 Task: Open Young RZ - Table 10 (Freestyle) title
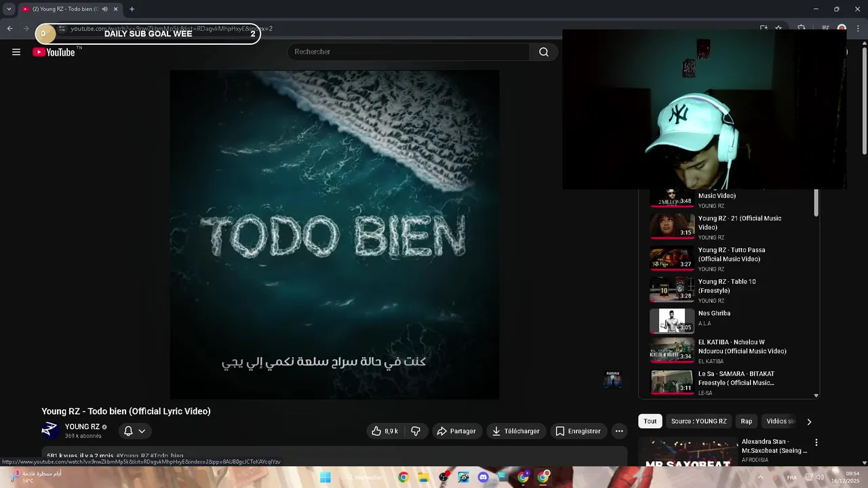[727, 286]
